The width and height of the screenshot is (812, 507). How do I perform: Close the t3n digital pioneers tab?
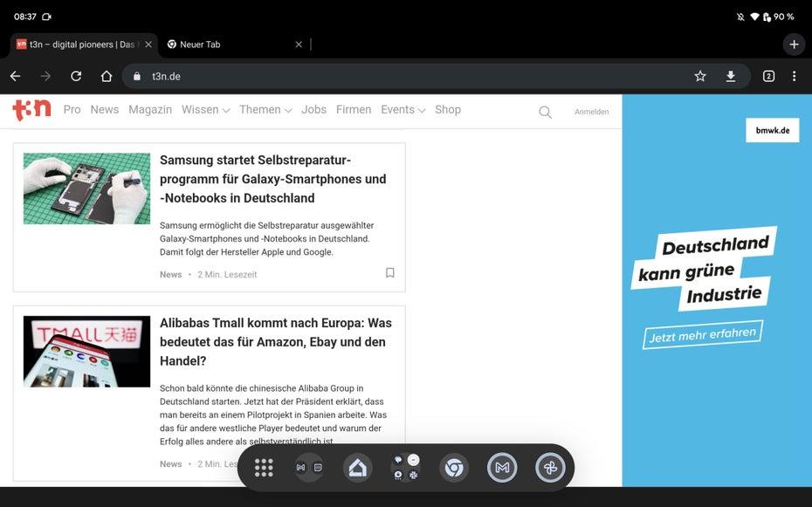coord(148,45)
